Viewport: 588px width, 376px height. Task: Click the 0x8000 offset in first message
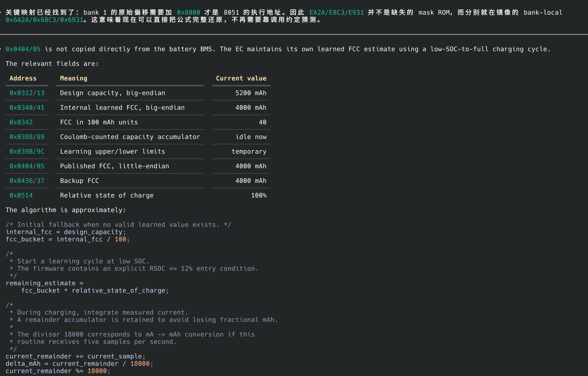click(188, 12)
